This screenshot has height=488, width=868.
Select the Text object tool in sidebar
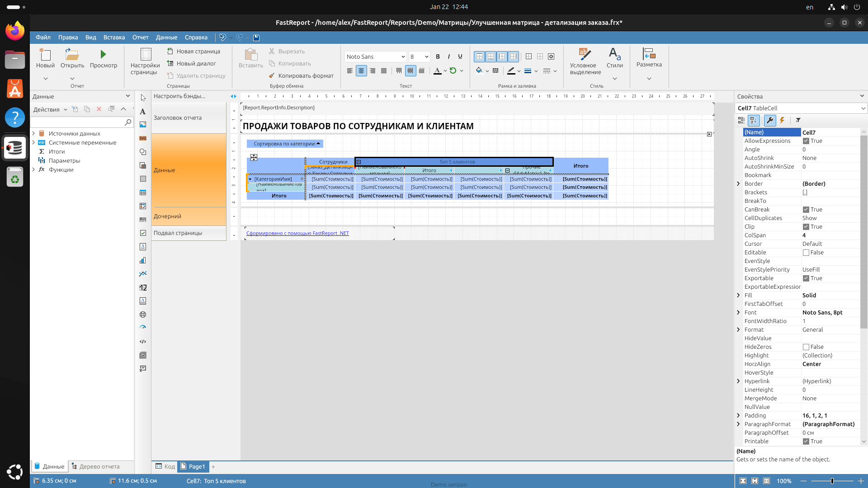tap(143, 112)
